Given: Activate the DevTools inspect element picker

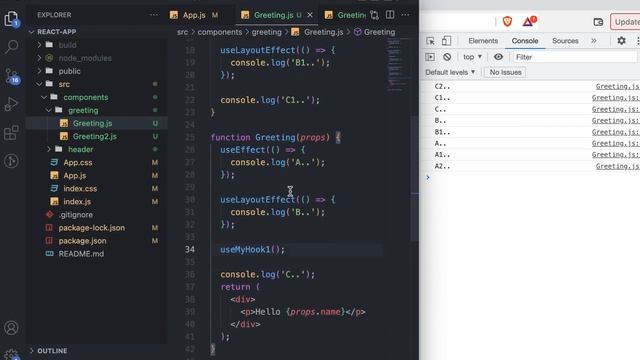Looking at the screenshot, I should point(430,41).
